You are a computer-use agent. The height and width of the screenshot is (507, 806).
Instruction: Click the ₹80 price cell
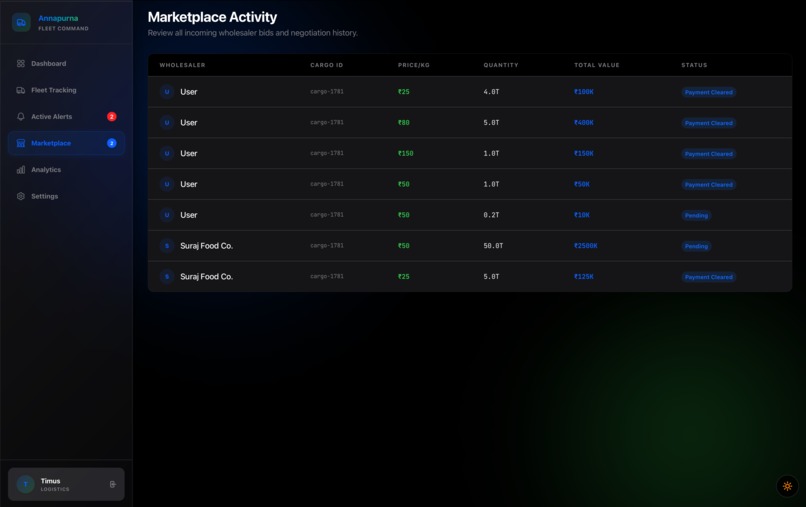pos(404,123)
